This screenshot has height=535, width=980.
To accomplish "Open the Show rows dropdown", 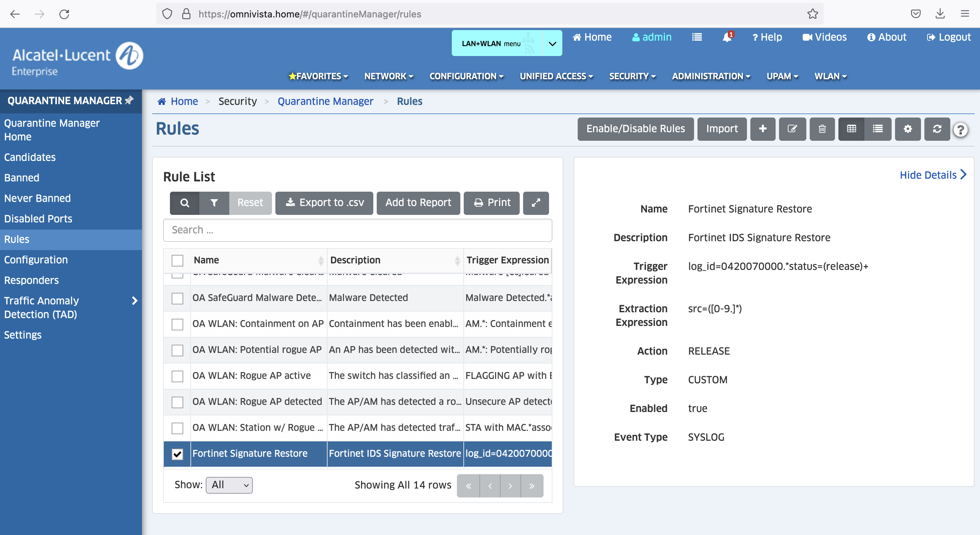I will click(229, 485).
